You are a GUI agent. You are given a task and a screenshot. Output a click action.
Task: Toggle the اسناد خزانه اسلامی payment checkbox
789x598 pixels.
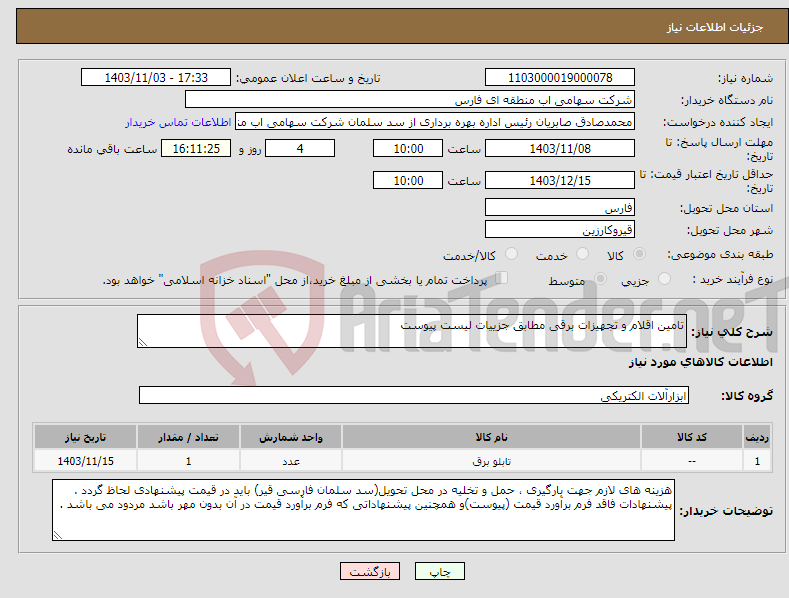[502, 278]
